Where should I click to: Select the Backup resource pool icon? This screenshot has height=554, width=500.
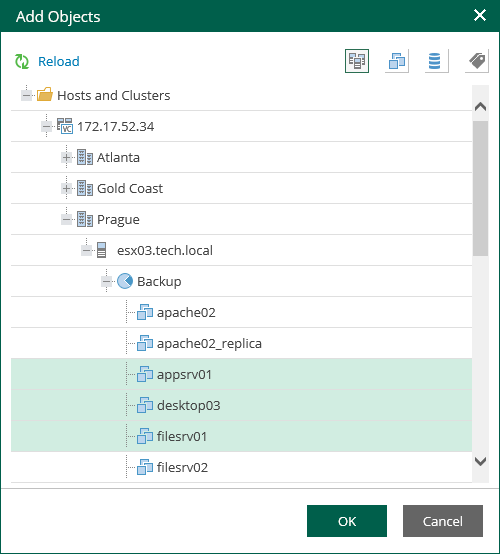125,281
